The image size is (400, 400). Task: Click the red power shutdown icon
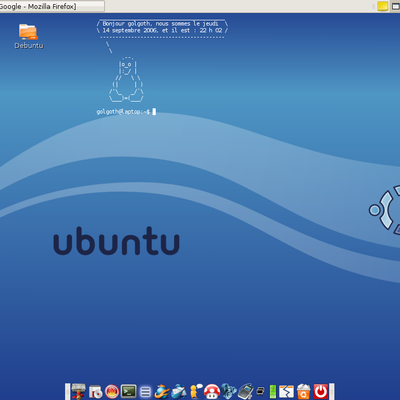tap(321, 391)
